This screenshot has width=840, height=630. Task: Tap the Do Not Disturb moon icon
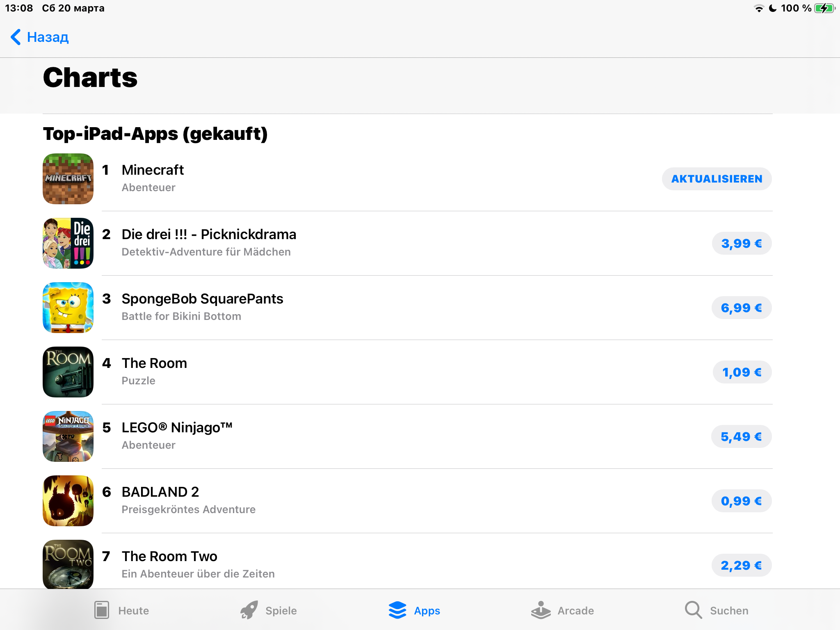point(773,8)
